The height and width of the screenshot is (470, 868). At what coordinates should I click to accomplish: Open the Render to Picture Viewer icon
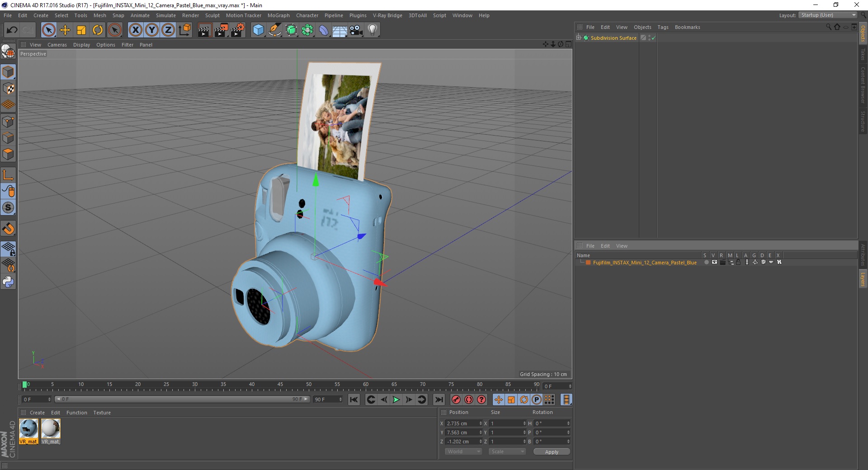tap(221, 30)
